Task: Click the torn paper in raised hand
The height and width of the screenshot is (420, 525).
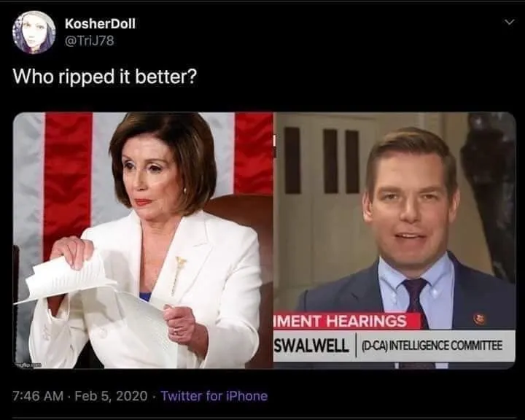Action: (x=67, y=276)
